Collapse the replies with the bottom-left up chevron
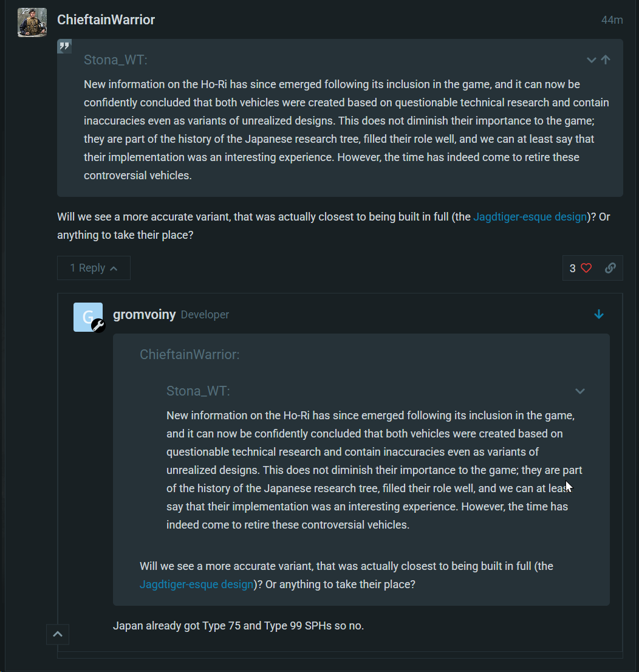The width and height of the screenshot is (639, 672). (x=58, y=634)
